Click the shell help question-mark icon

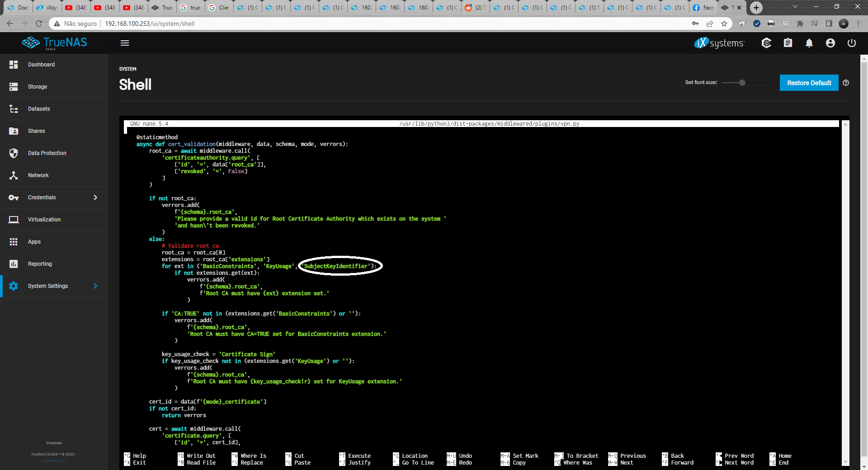click(846, 83)
